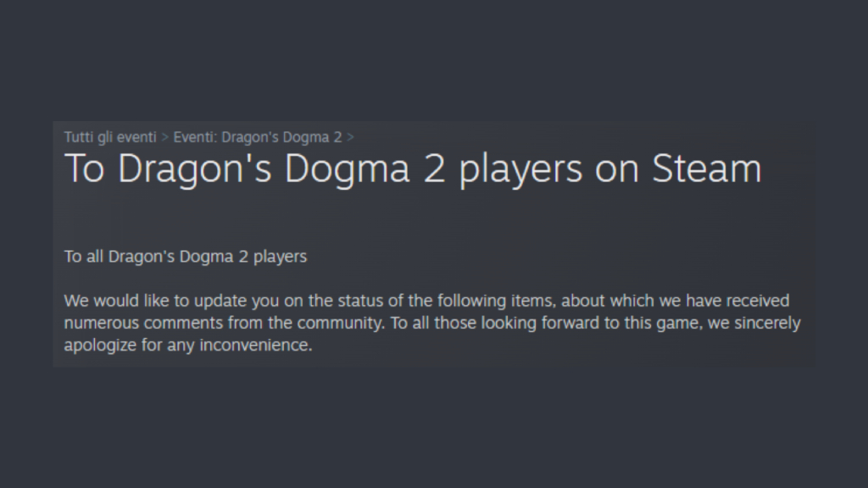
Task: Click "sincerely" in the announcement paragraph
Action: pos(768,324)
